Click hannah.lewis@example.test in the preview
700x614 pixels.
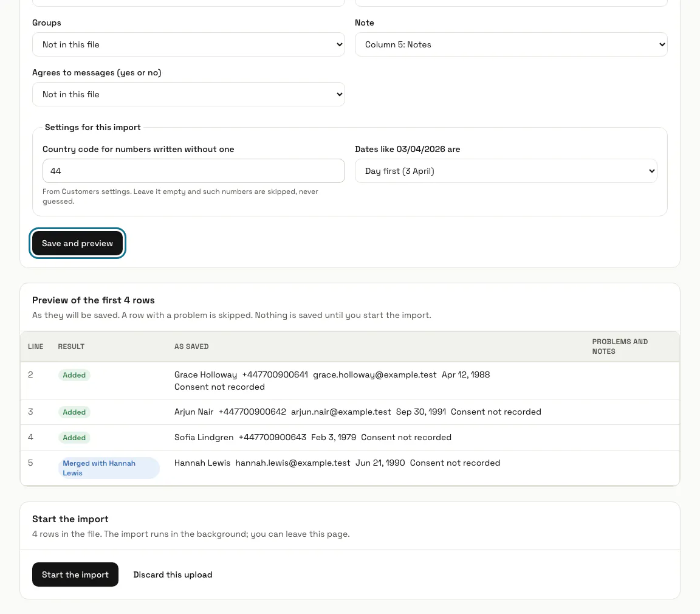(x=293, y=463)
